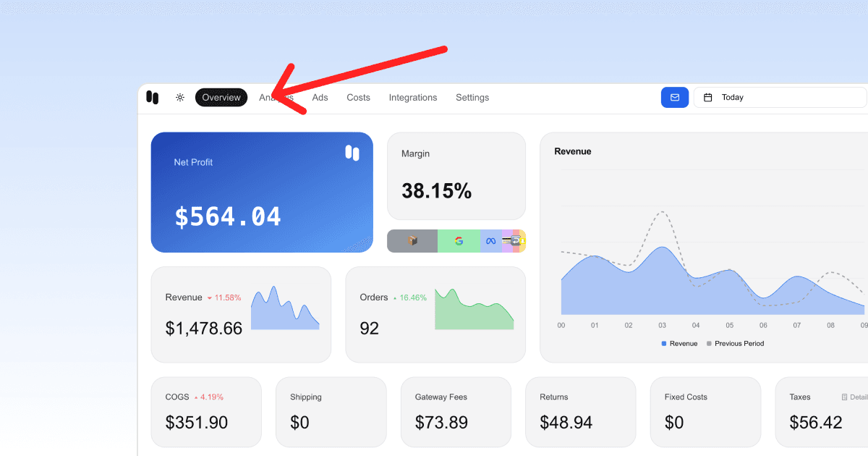Click the Net Profit card
868x456 pixels.
pos(262,192)
